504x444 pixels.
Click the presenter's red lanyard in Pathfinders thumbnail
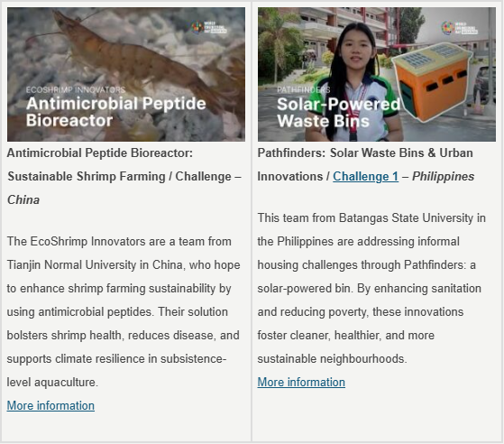pyautogui.click(x=356, y=111)
